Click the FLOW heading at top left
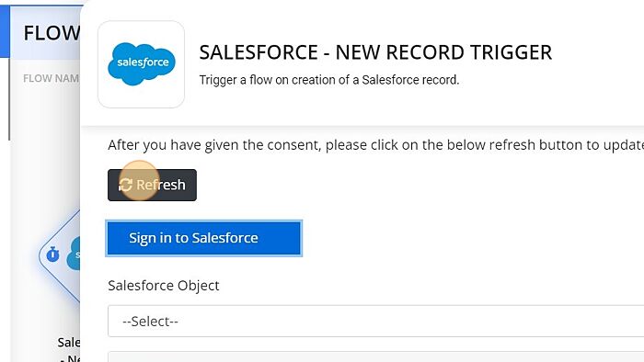The width and height of the screenshot is (644, 362). coord(52,33)
